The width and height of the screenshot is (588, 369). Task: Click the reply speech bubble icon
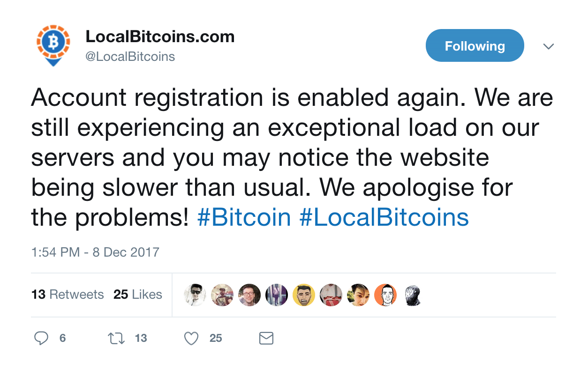pos(41,338)
